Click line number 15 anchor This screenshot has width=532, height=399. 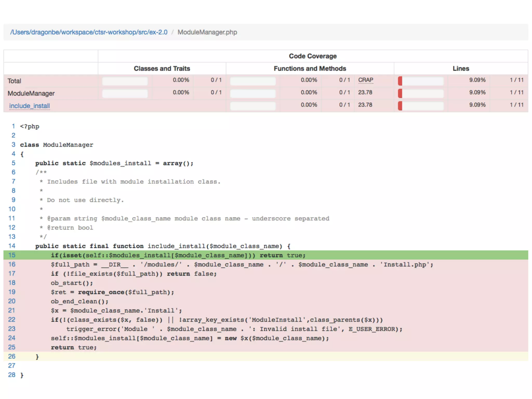click(x=12, y=255)
